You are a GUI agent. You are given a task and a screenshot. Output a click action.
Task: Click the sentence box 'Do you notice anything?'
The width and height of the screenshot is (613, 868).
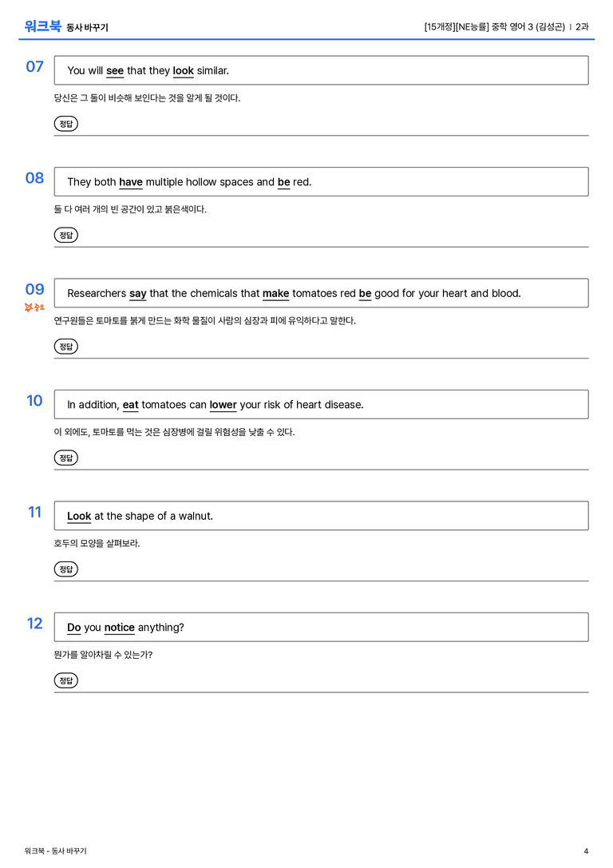click(322, 627)
